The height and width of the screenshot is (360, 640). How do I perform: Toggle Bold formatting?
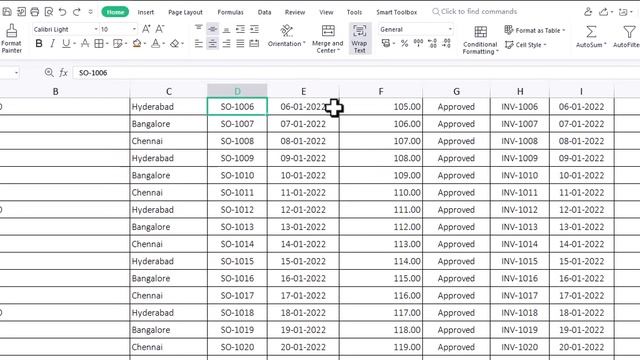pyautogui.click(x=39, y=43)
